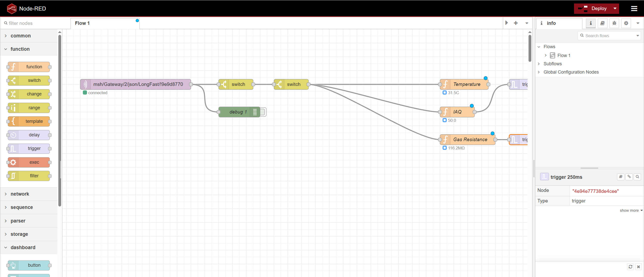Click the workspace vertical scrollbar
This screenshot has height=277, width=644.
point(530,48)
